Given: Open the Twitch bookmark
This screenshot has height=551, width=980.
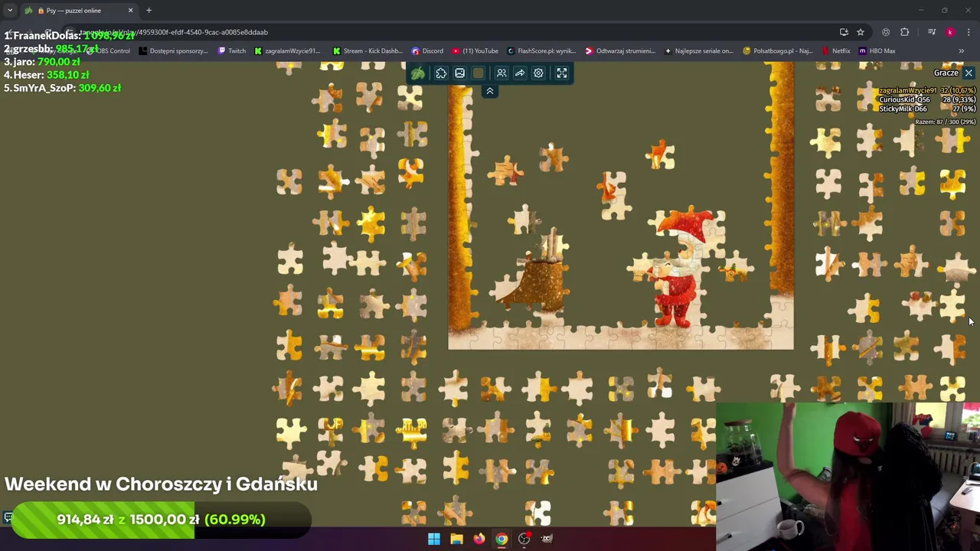Looking at the screenshot, I should point(232,51).
